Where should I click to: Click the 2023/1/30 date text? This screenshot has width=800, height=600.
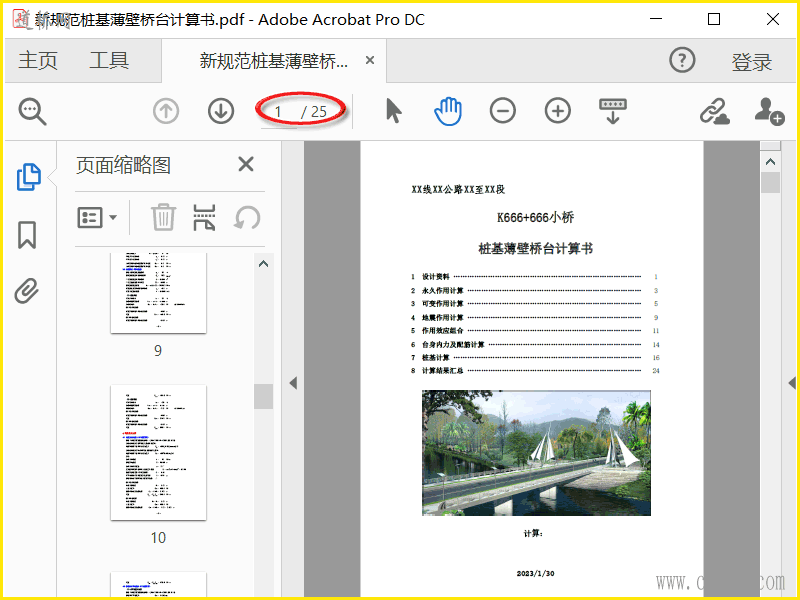click(535, 573)
